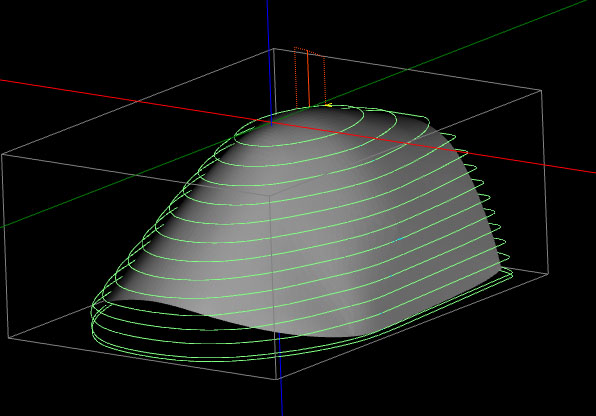Screen dimensions: 596x416
Task: Click the left vertical edge of stock box
Action: click(5, 246)
